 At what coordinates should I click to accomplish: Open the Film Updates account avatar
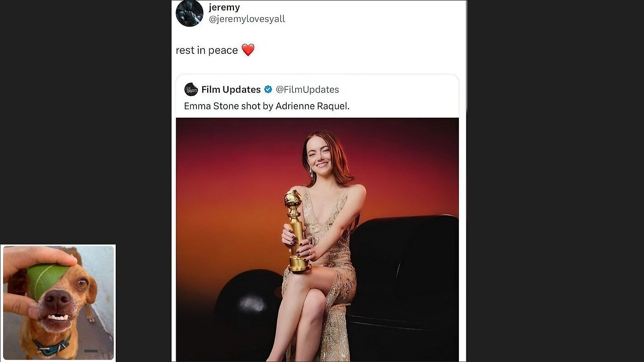point(191,89)
